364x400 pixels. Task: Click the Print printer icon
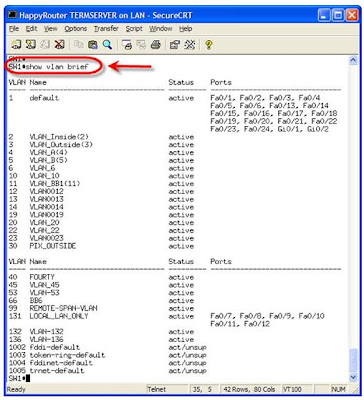[156, 44]
